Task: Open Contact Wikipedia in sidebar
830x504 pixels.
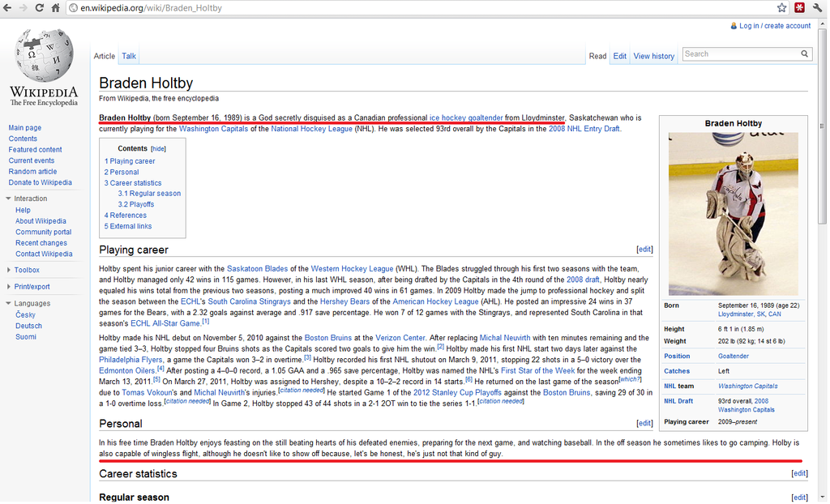Action: tap(44, 254)
